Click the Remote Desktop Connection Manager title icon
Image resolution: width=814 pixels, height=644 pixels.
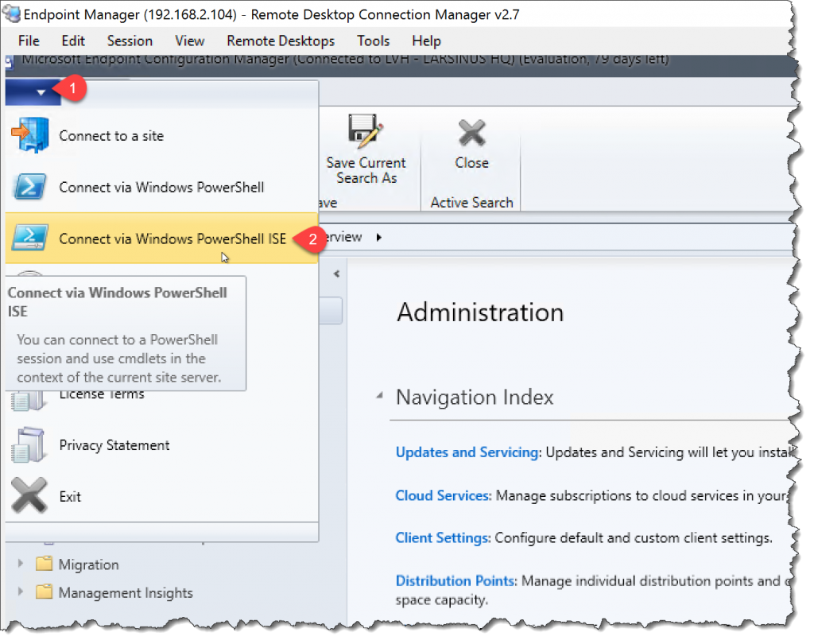[x=11, y=14]
